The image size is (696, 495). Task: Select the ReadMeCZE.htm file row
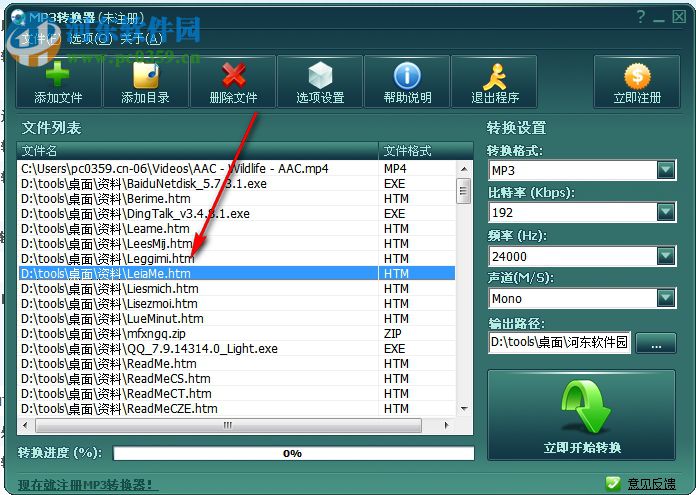[x=237, y=408]
